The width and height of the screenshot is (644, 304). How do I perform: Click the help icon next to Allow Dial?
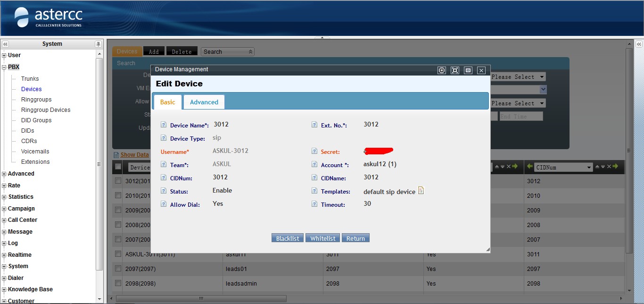tap(164, 204)
